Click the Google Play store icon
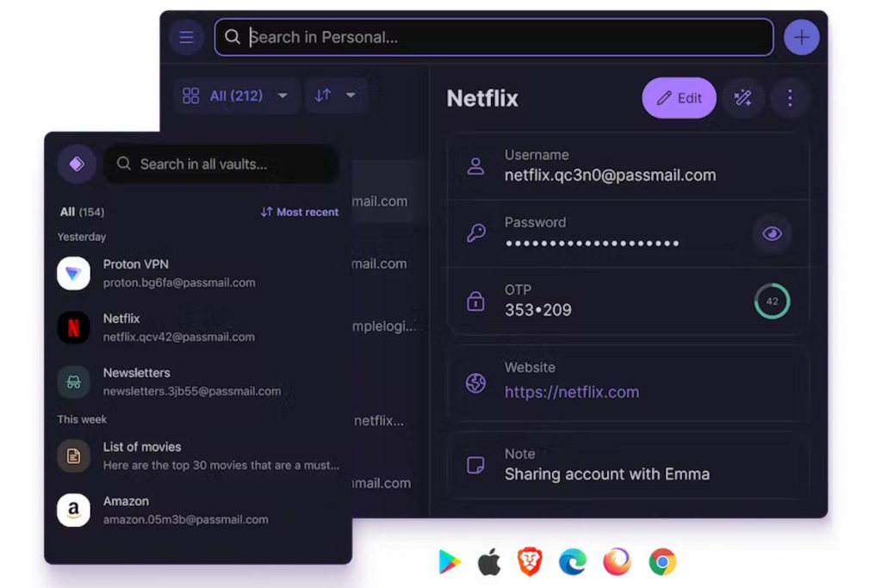Image resolution: width=882 pixels, height=588 pixels. coord(450,561)
